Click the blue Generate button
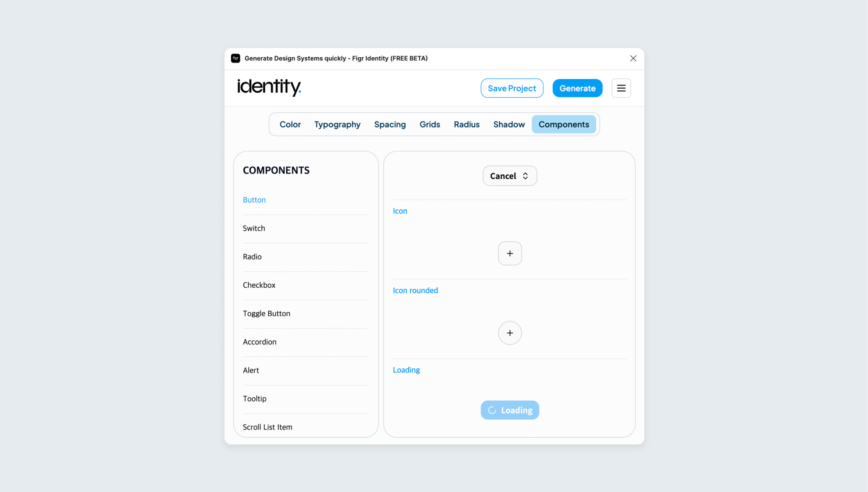 (x=577, y=88)
